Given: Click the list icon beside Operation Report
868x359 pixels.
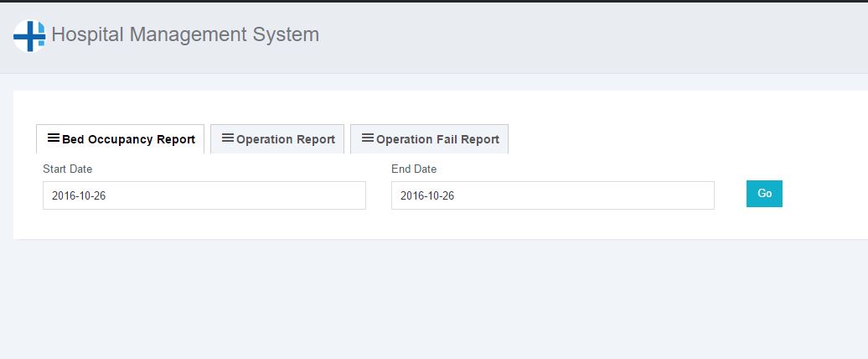Looking at the screenshot, I should point(227,138).
